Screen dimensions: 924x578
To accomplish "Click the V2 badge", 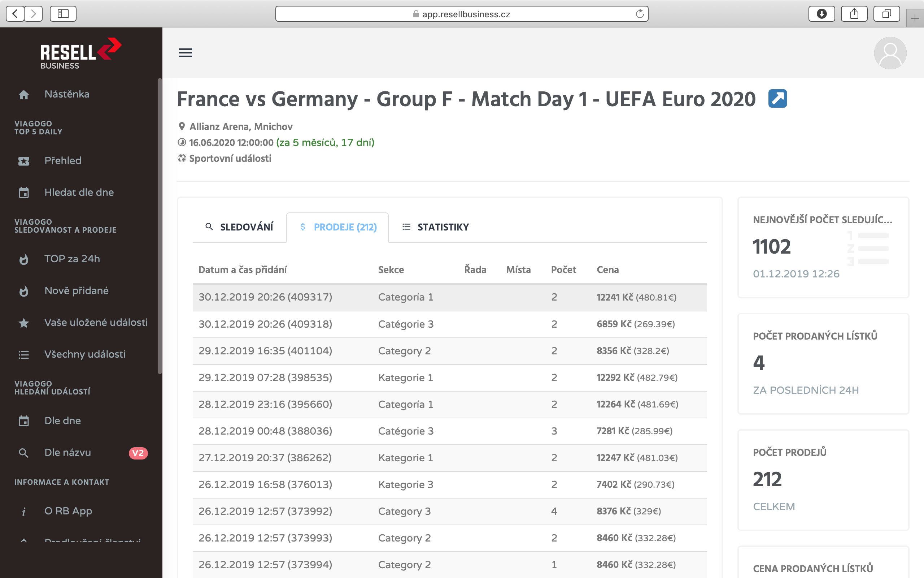I will (x=138, y=453).
